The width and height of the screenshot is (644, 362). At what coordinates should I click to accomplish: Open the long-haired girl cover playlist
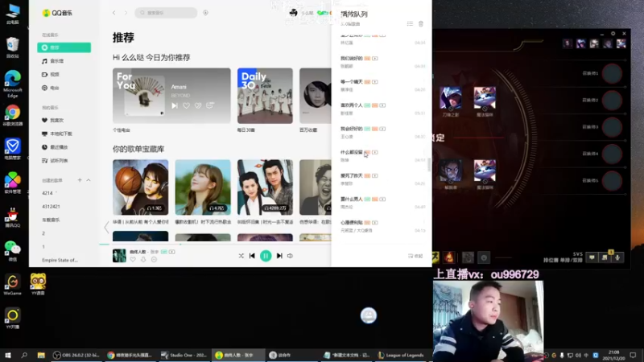tap(203, 187)
